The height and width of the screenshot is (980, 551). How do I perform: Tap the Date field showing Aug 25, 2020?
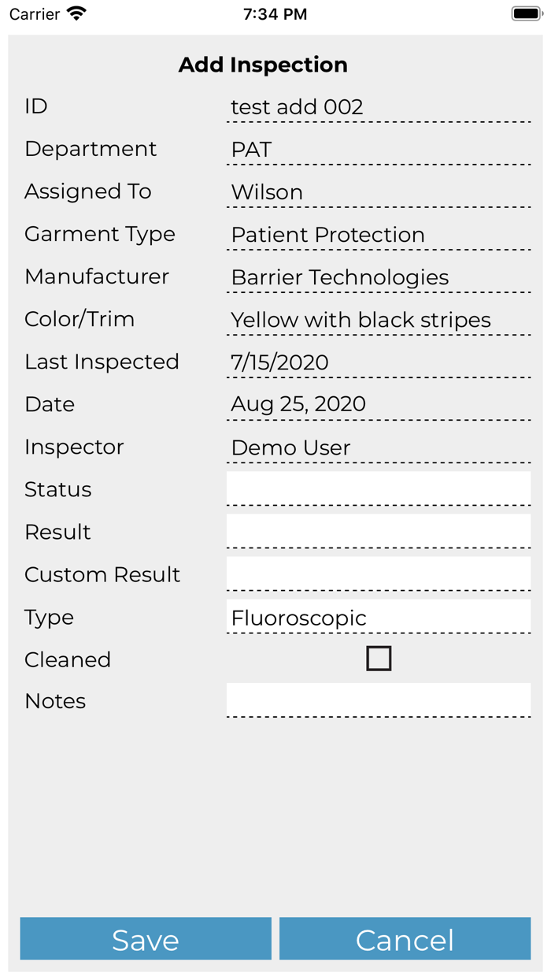tap(379, 404)
